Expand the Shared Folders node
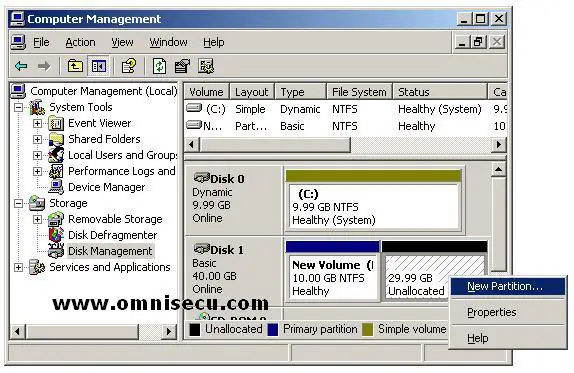 coord(37,139)
